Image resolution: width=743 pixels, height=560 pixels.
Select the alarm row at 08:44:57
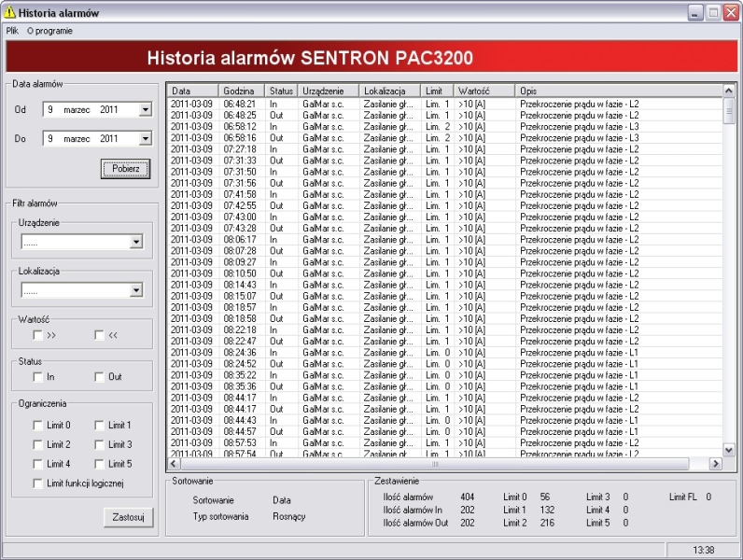tap(445, 431)
